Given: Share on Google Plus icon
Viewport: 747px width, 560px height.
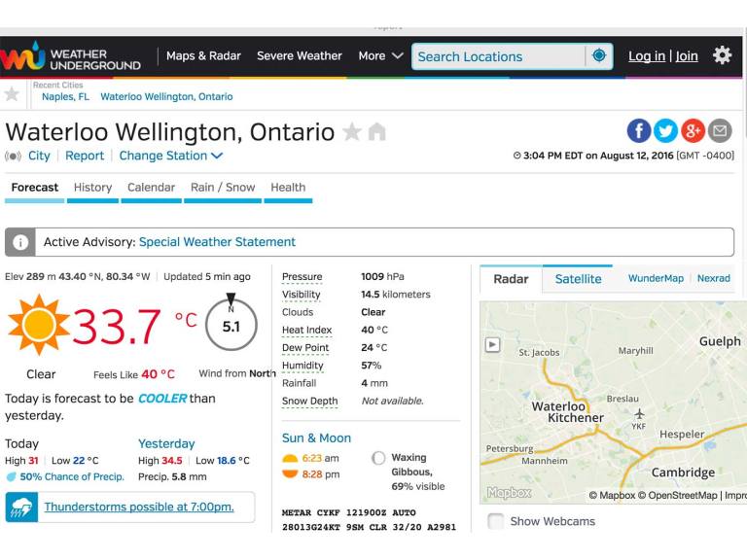Looking at the screenshot, I should tap(693, 131).
